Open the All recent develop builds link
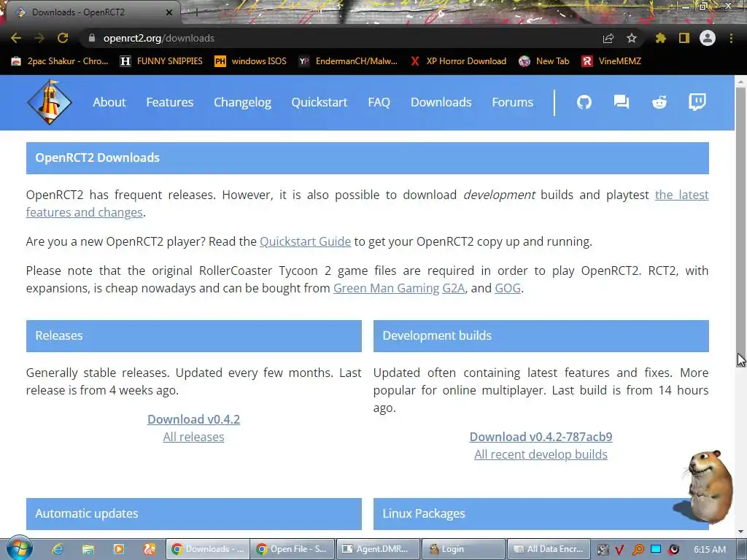 [x=541, y=454]
